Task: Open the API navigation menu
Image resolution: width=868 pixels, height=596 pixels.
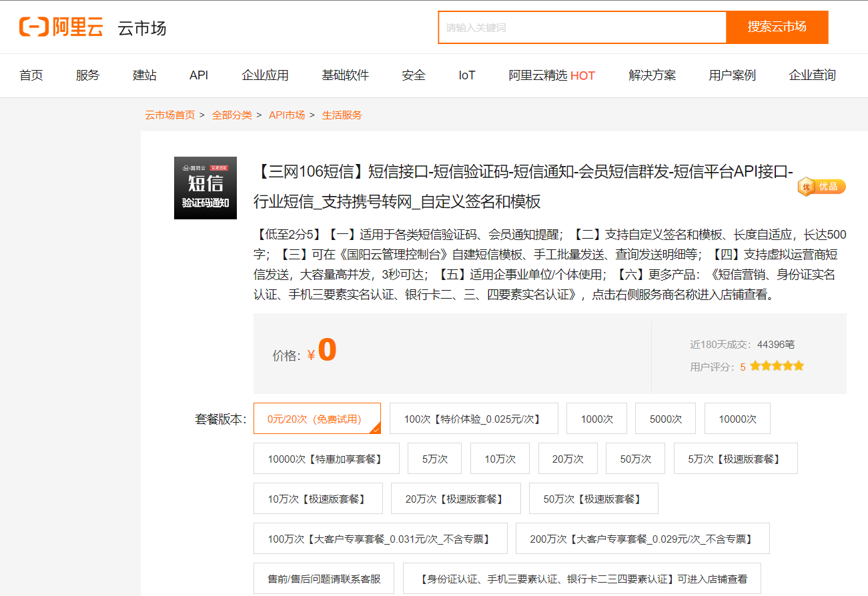Action: (x=199, y=75)
